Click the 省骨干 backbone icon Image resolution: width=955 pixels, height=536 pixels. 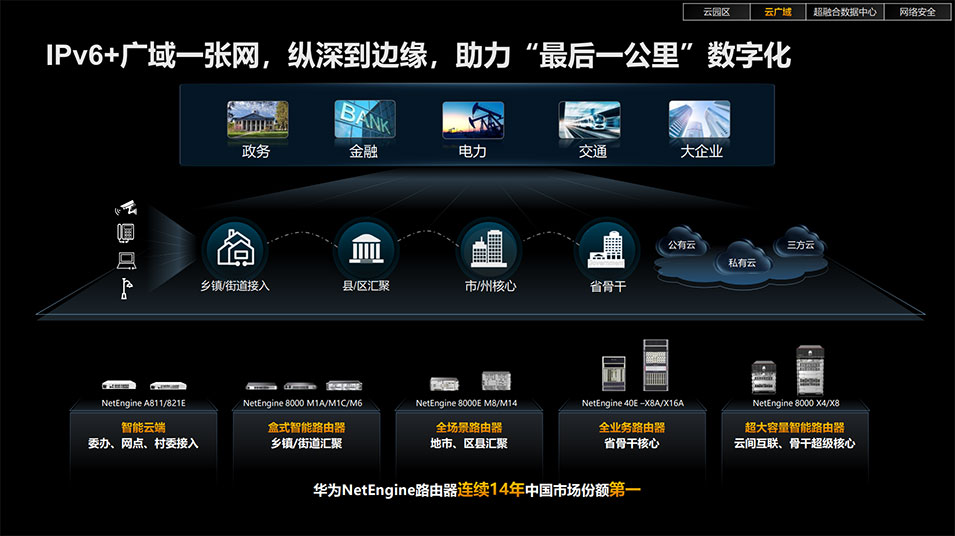click(607, 248)
